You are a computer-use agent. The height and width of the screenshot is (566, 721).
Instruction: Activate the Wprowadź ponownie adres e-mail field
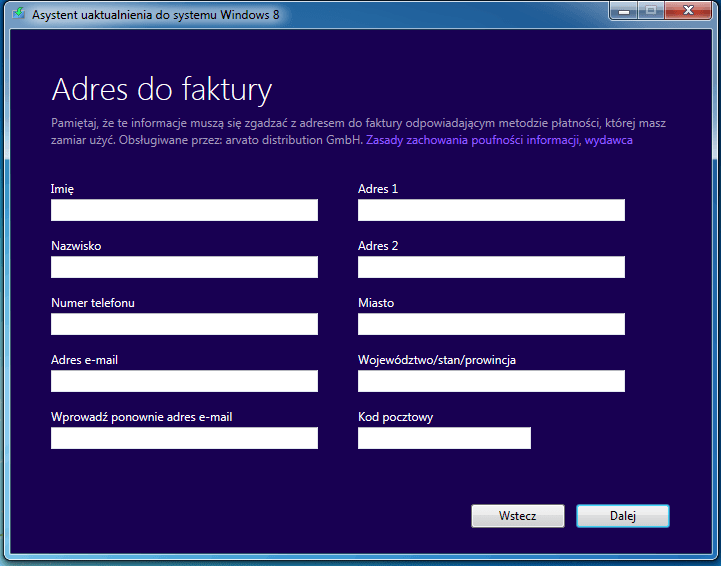tap(184, 438)
